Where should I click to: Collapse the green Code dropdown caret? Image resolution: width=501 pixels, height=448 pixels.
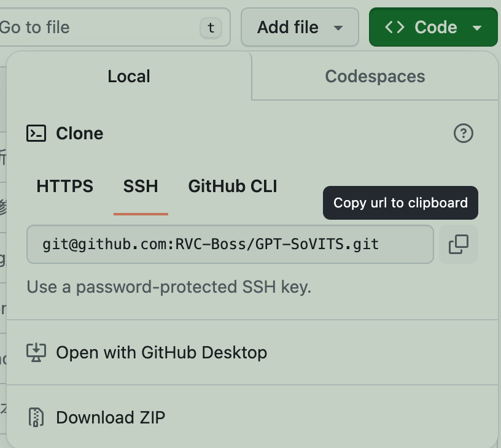(x=477, y=28)
